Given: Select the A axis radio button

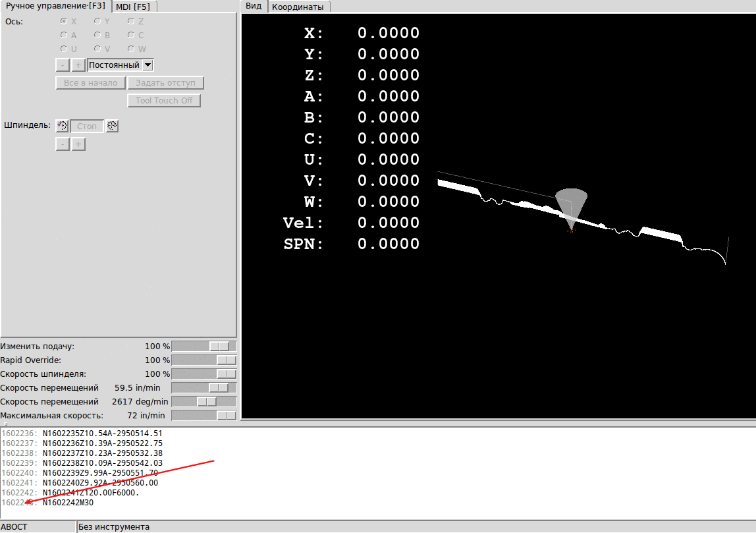Looking at the screenshot, I should tap(64, 35).
